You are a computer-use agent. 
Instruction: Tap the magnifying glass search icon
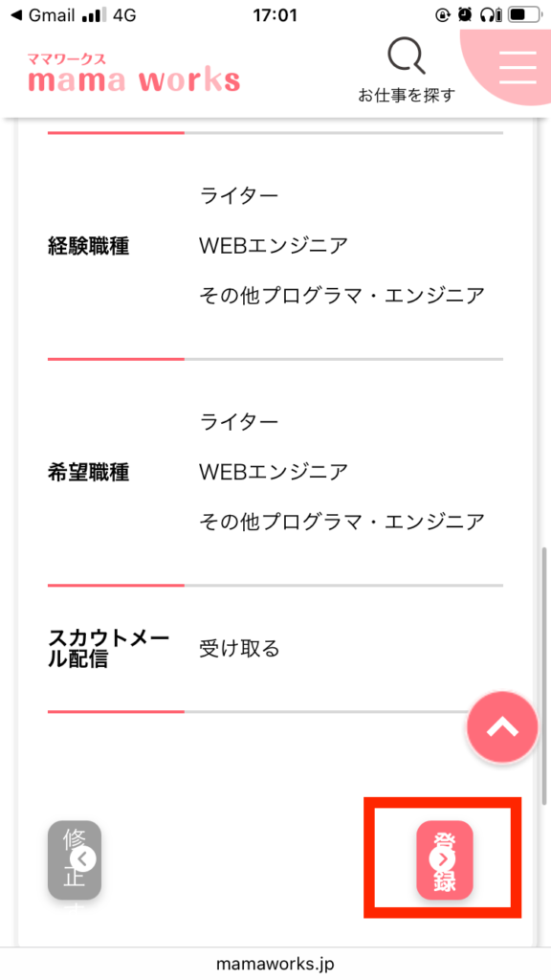point(407,56)
